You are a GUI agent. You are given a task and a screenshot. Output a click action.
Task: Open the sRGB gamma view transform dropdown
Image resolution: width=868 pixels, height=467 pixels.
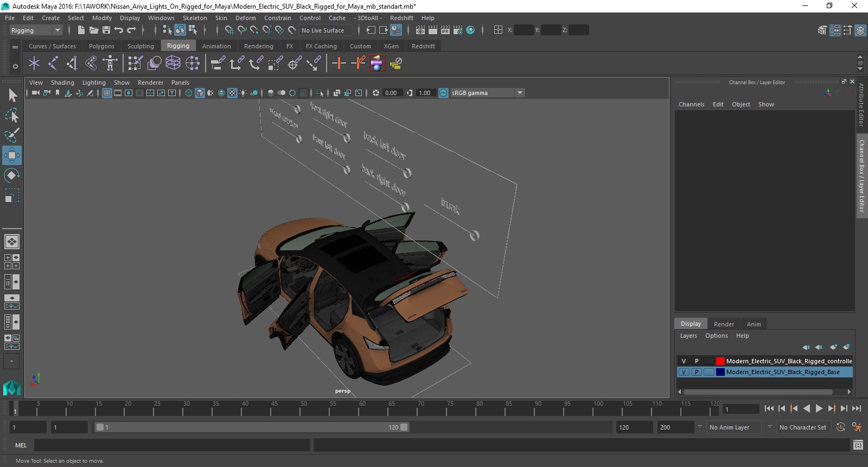pos(487,93)
